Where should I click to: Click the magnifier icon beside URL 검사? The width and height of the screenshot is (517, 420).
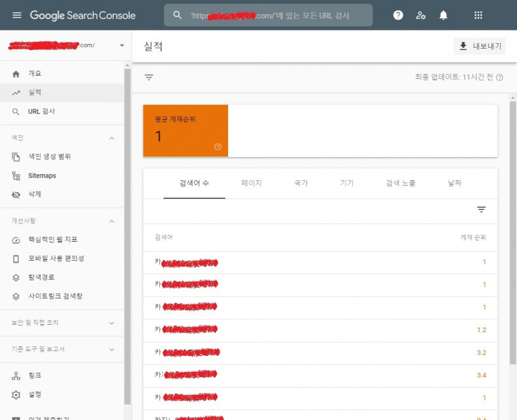[x=16, y=112]
